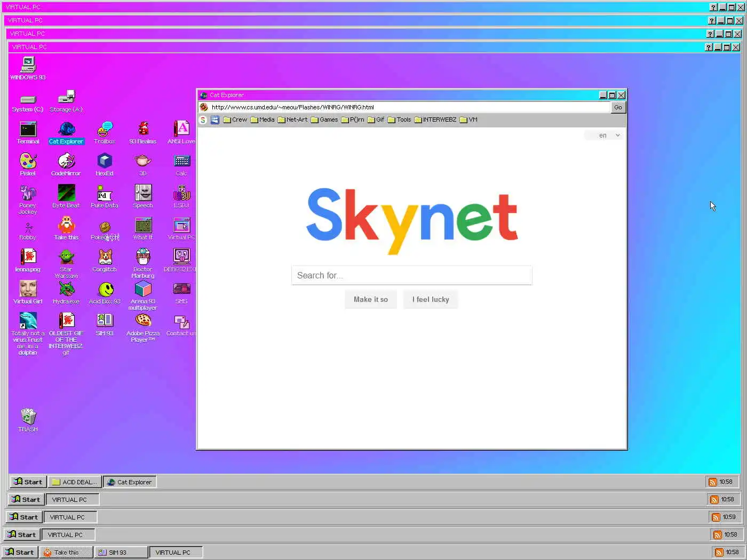Open the VM bookmarks folder
This screenshot has height=560, width=747.
click(x=468, y=120)
